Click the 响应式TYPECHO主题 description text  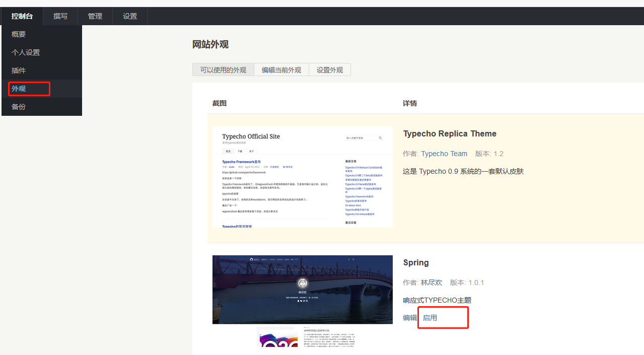[437, 300]
